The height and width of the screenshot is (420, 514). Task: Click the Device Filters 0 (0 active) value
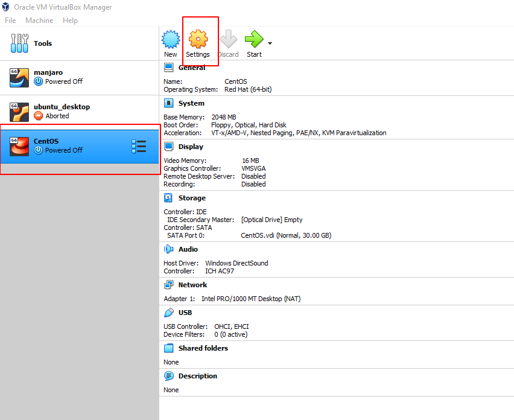click(x=231, y=334)
